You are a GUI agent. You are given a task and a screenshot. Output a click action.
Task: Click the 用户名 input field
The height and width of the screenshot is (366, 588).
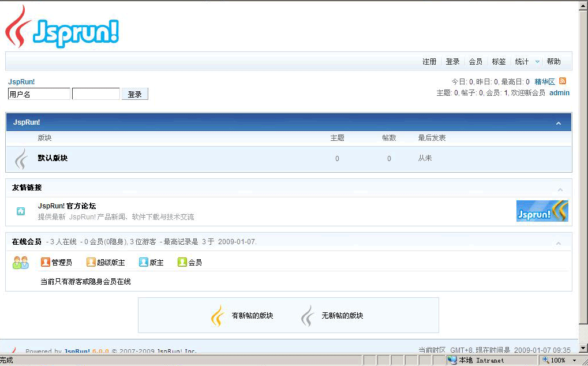[x=39, y=94]
